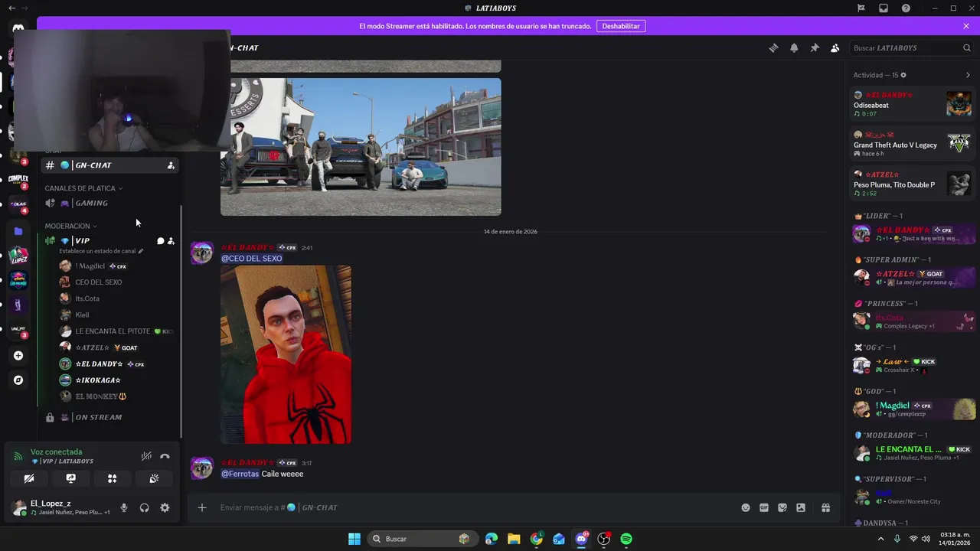Open the soundboard in voice panel
Viewport: 980px width, 551px height.
154,478
